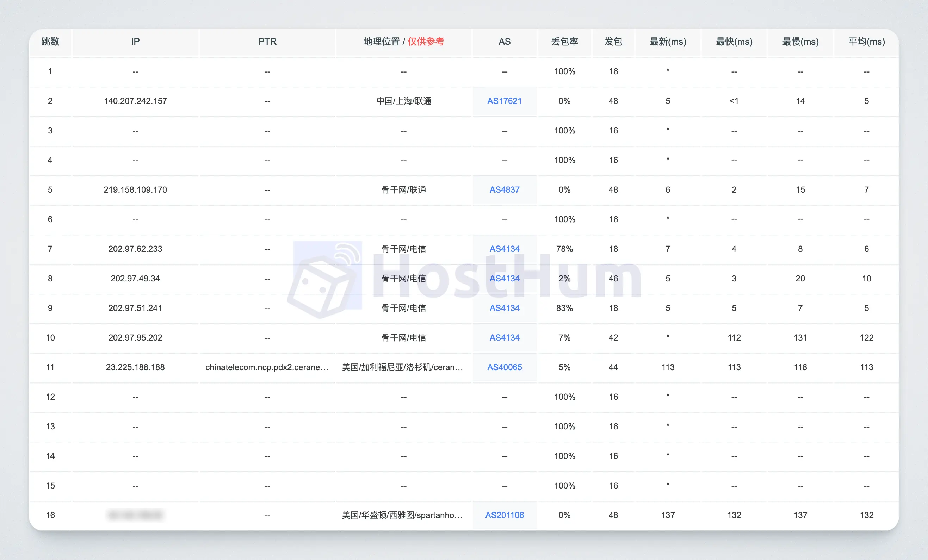Click hop number 16
The image size is (928, 560).
[50, 515]
